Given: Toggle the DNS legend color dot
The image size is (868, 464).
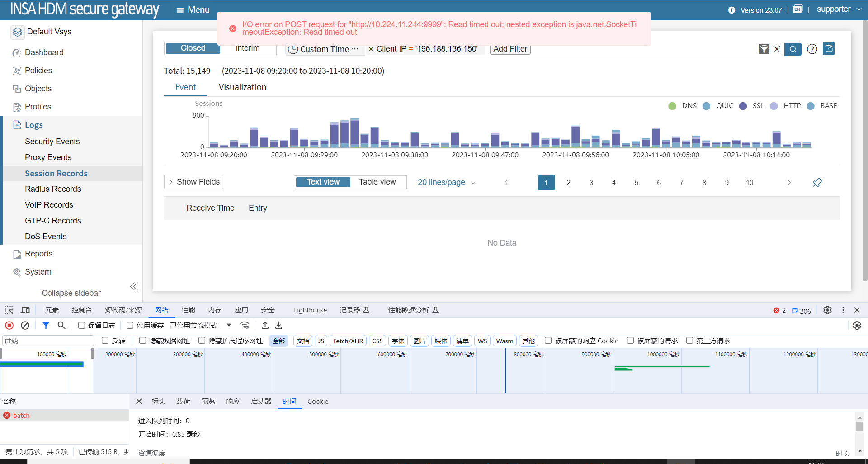Looking at the screenshot, I should coord(672,106).
